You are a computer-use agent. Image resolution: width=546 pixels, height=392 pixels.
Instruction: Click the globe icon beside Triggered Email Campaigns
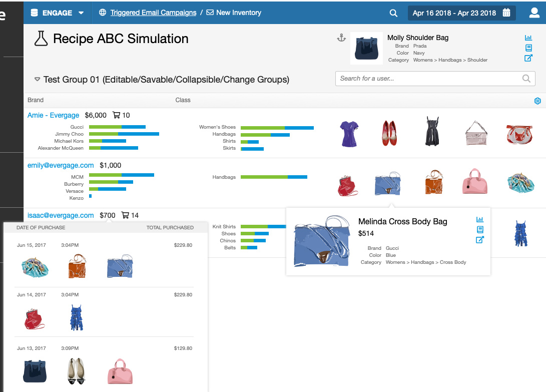103,13
